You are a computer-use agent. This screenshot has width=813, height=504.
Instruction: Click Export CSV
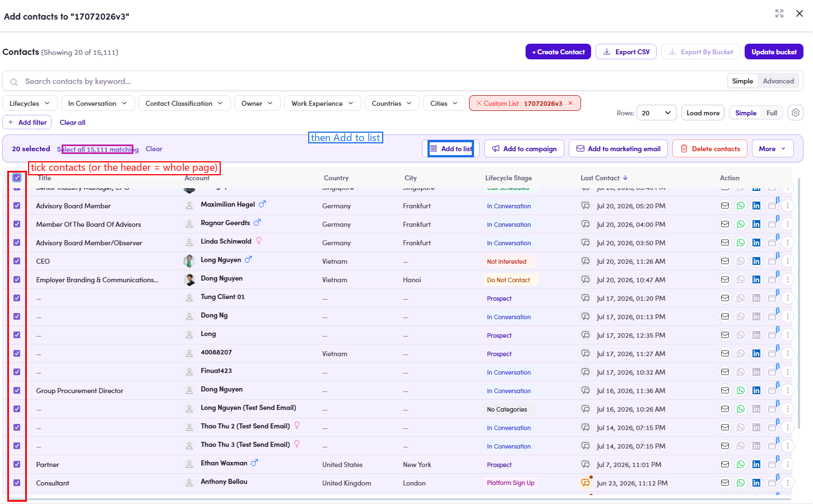(626, 52)
